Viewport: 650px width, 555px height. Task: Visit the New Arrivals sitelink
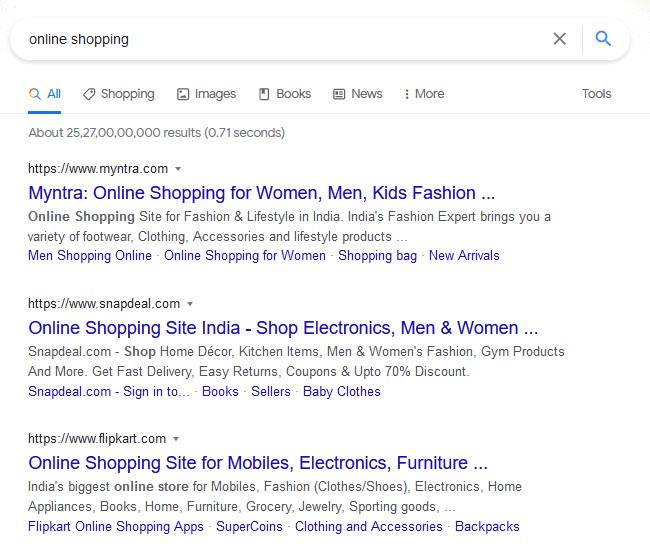[x=464, y=256]
